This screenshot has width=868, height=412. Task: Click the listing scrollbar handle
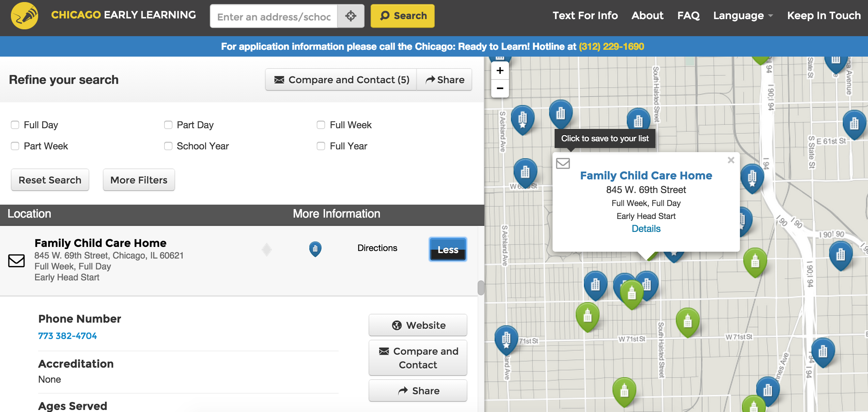[x=481, y=288]
